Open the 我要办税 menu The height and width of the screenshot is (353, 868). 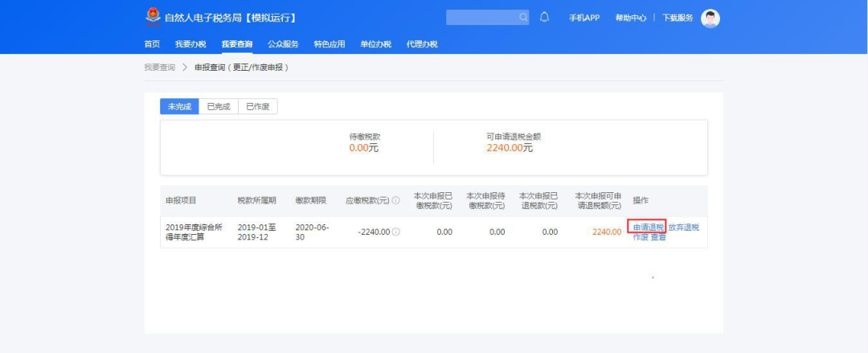click(190, 44)
